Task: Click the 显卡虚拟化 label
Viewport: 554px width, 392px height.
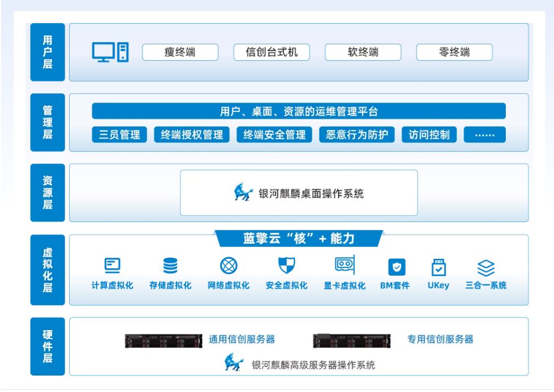Action: click(x=345, y=285)
